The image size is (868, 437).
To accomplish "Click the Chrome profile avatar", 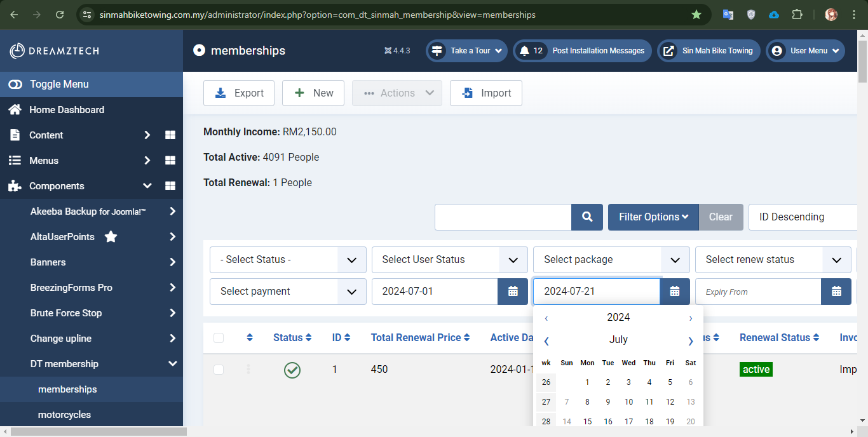I will 831,15.
